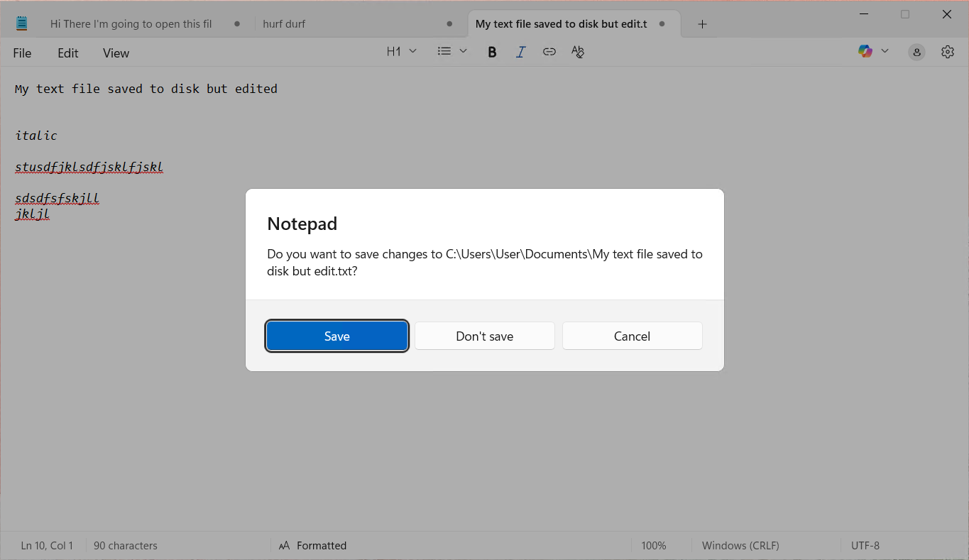This screenshot has height=560, width=969.
Task: Open Notepad settings gear
Action: coord(948,52)
